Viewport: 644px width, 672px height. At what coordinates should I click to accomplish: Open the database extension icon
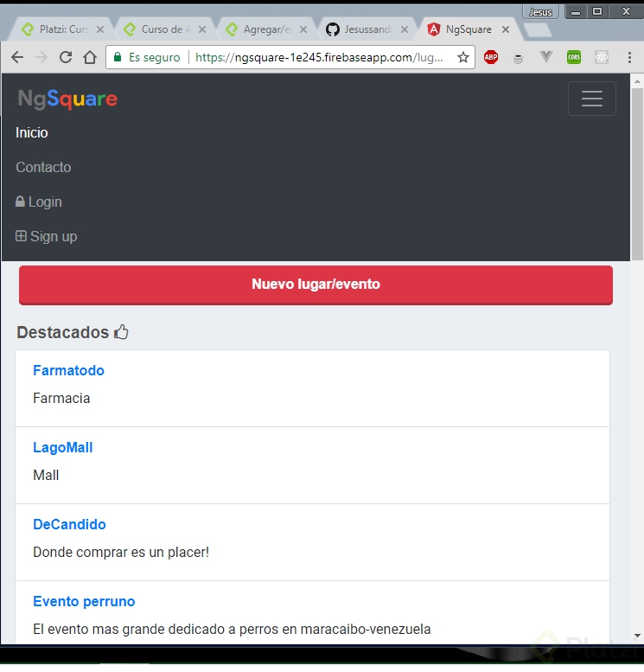(x=519, y=58)
